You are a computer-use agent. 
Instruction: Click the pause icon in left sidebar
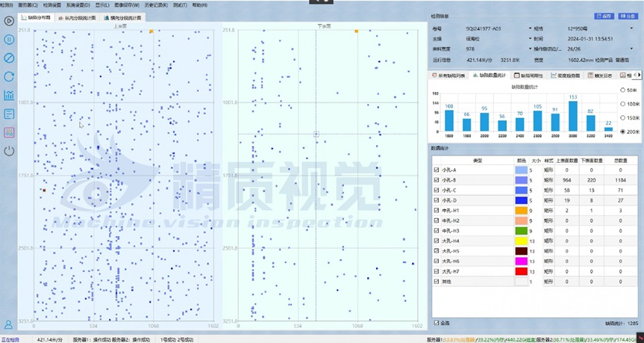(9, 40)
